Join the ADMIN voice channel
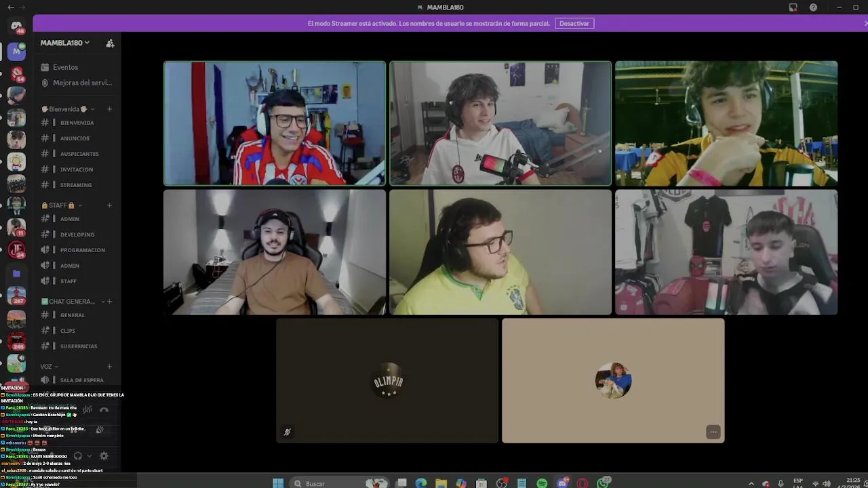This screenshot has width=868, height=488. 76,266
